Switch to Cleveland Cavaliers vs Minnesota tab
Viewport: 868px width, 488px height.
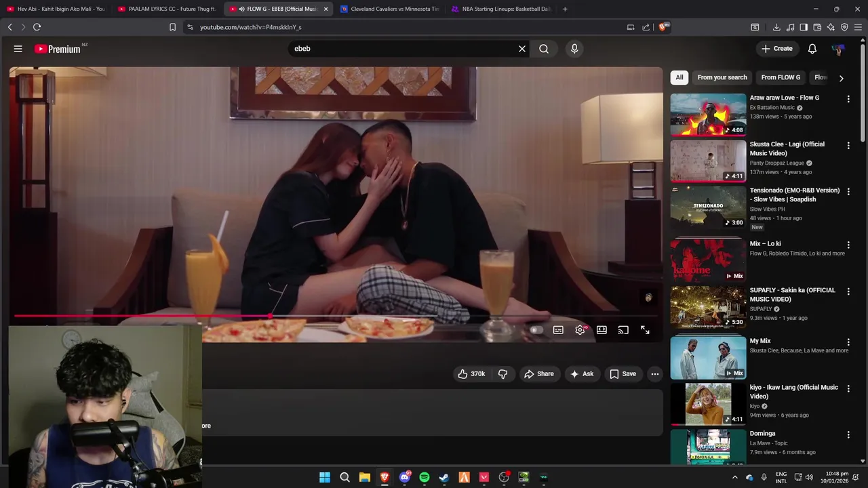(x=390, y=9)
